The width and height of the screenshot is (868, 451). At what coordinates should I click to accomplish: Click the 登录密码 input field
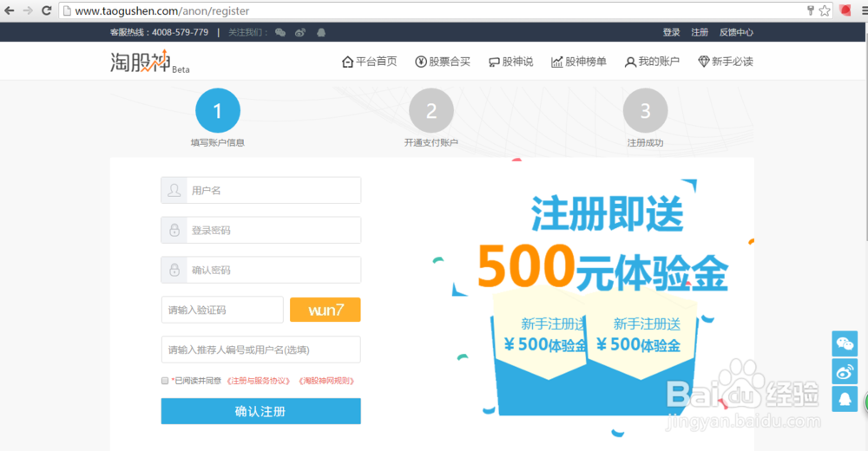tap(260, 230)
